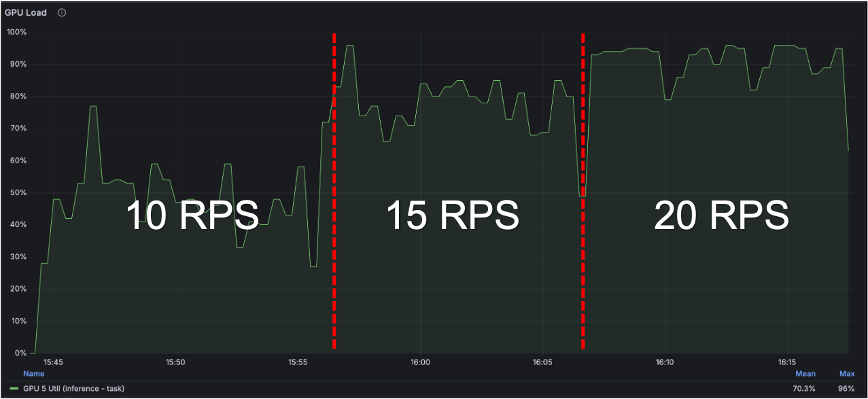The width and height of the screenshot is (868, 399).
Task: Sort legend by the Name column
Action: 33,373
